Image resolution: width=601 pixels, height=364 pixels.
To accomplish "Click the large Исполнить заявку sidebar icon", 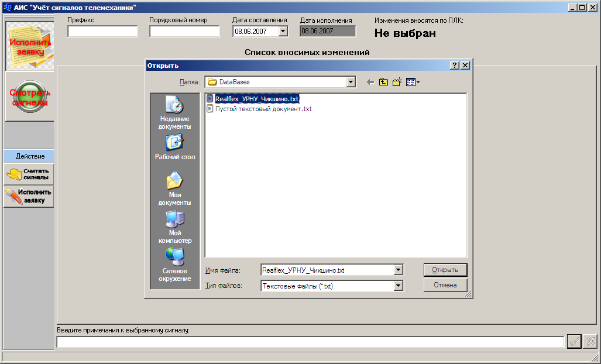I will pos(30,46).
